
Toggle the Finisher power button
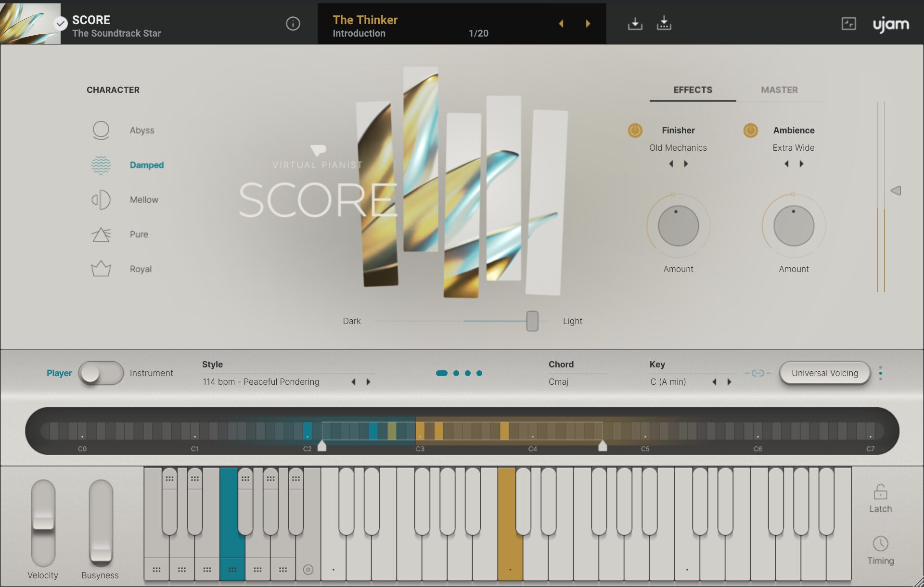tap(635, 130)
